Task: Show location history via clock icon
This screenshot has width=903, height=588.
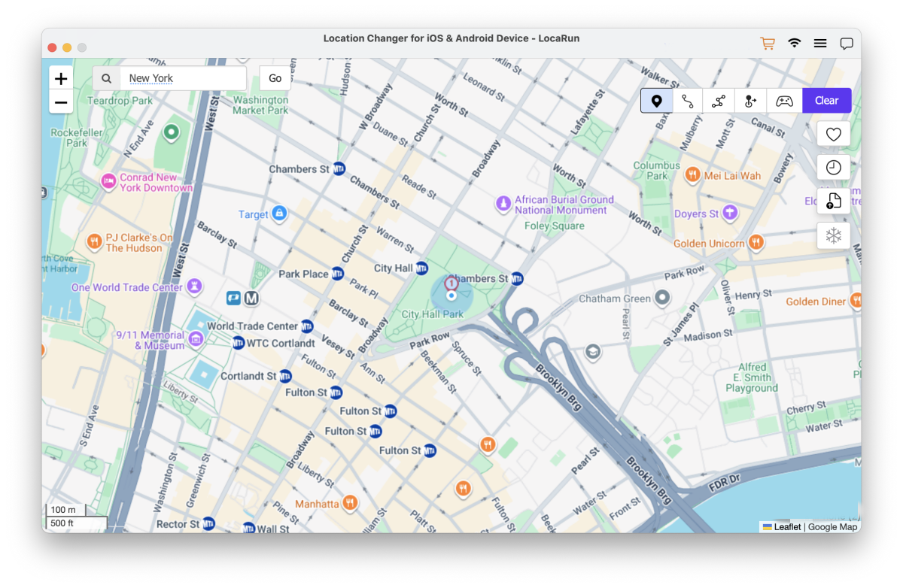Action: coord(833,168)
